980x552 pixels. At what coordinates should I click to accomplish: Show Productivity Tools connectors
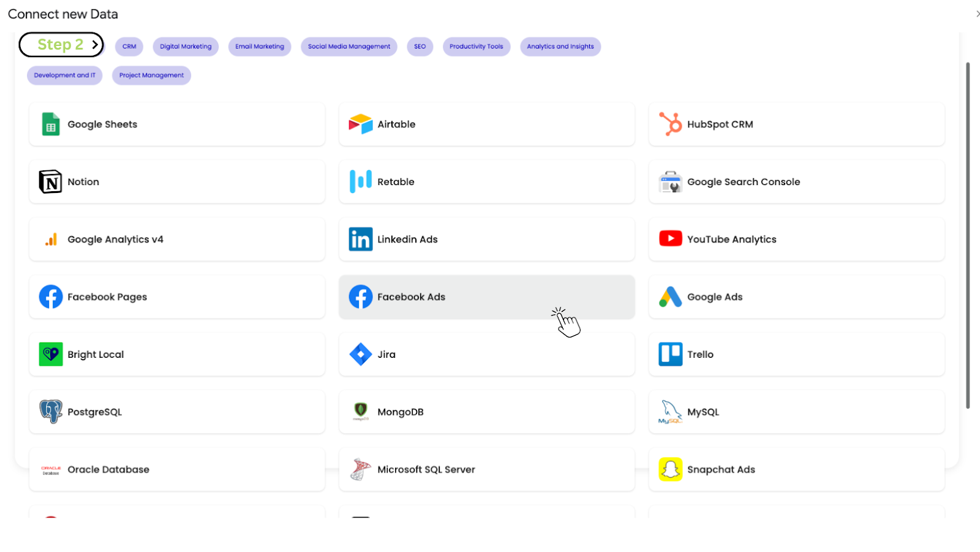[x=477, y=47]
